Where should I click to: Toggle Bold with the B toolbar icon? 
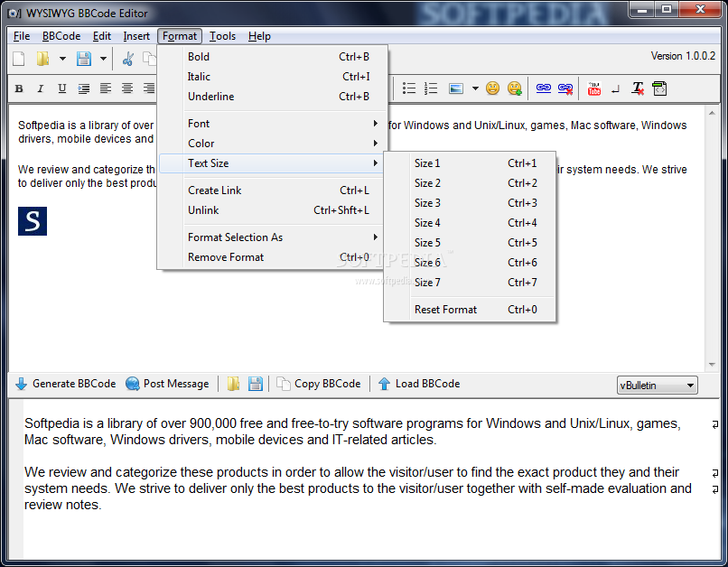point(19,88)
